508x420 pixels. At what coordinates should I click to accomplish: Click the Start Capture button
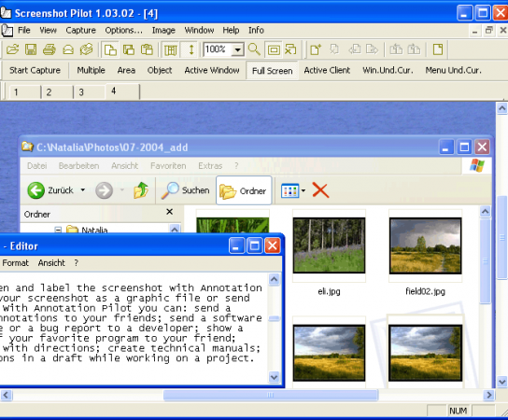35,70
